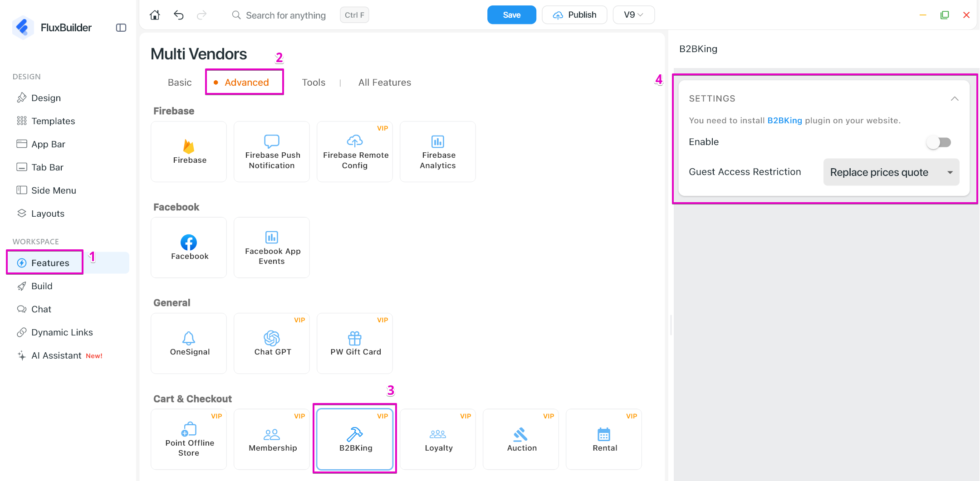Image resolution: width=980 pixels, height=481 pixels.
Task: Click the FluxBuilder logo
Action: [x=23, y=28]
